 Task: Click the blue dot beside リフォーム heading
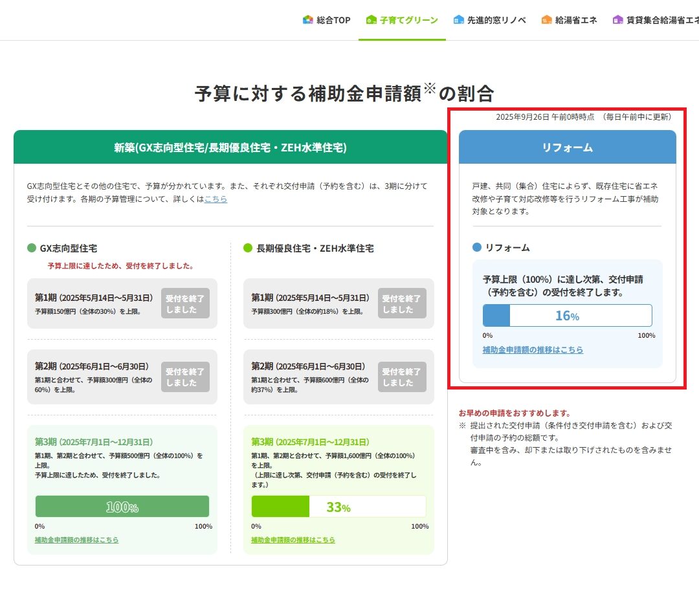(x=477, y=247)
